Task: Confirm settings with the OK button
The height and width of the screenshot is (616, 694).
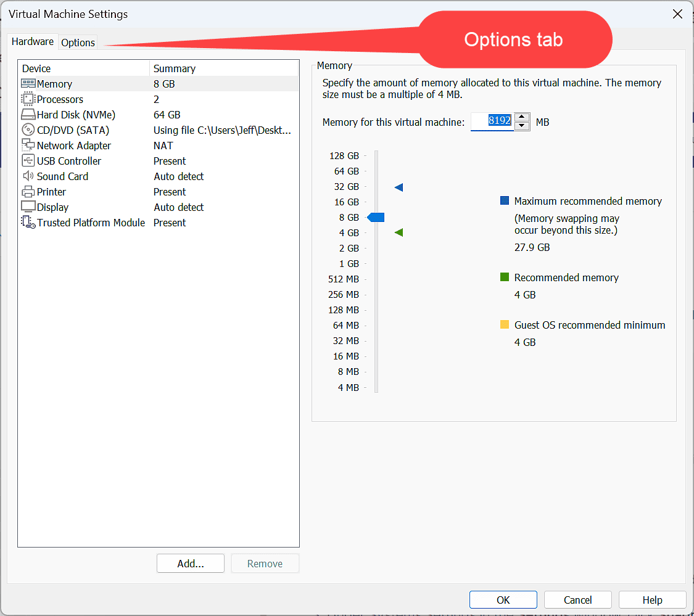Action: (503, 599)
